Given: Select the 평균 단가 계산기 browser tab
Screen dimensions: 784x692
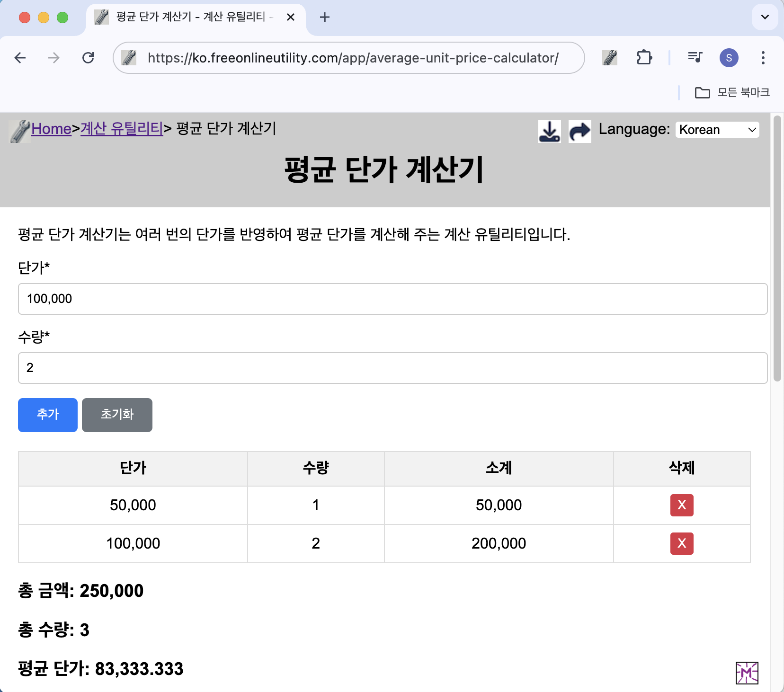Looking at the screenshot, I should pos(195,18).
